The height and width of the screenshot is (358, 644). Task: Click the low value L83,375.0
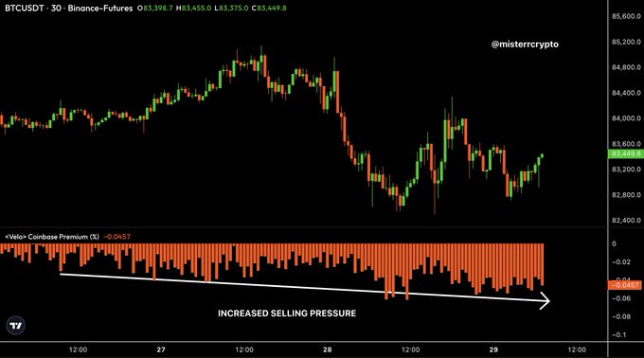pos(231,9)
